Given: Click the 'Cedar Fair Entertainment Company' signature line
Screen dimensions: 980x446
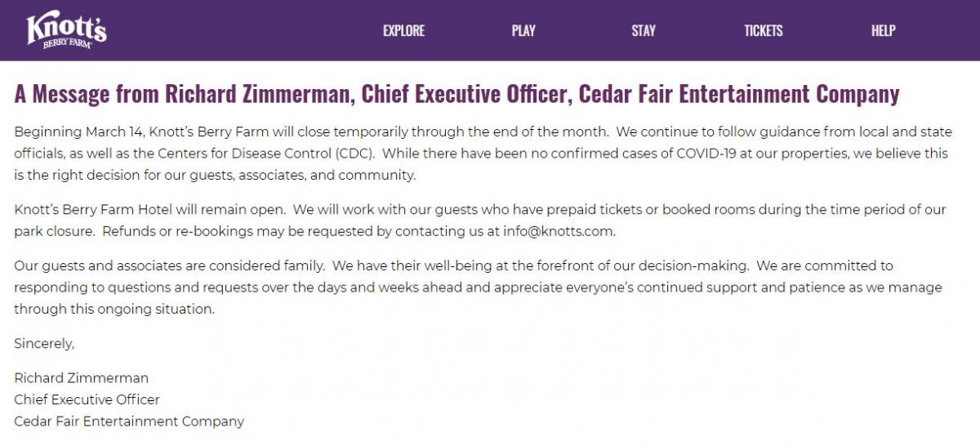Looking at the screenshot, I should 129,421.
